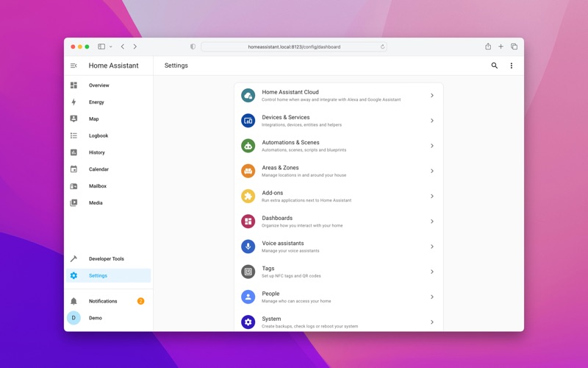Open a new Safari tab
This screenshot has height=368, width=588.
501,46
